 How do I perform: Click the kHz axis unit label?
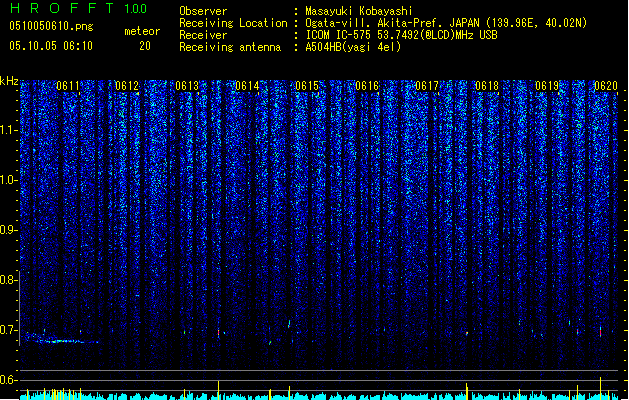[9, 81]
